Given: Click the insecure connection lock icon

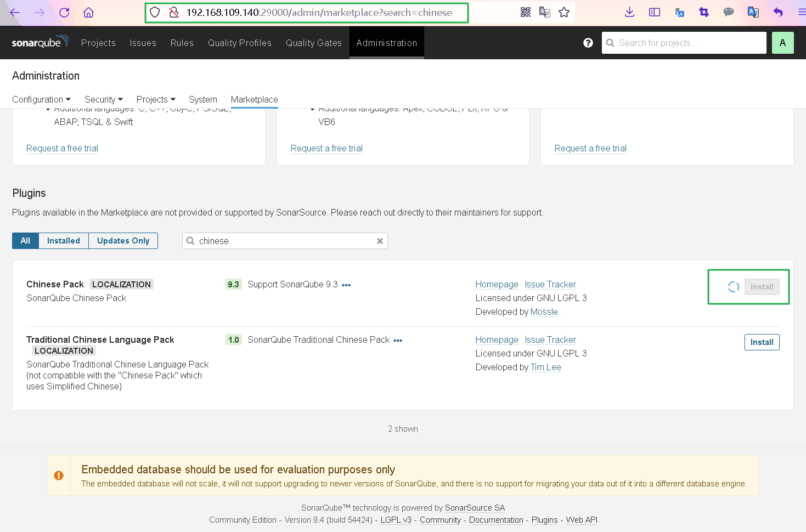Looking at the screenshot, I should [x=174, y=12].
